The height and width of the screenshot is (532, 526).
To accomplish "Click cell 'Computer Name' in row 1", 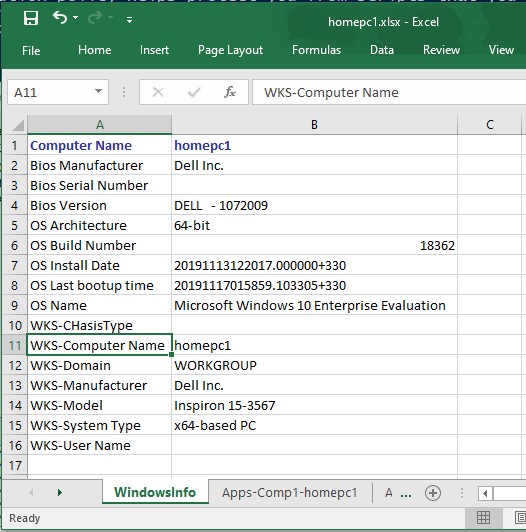I will click(99, 146).
